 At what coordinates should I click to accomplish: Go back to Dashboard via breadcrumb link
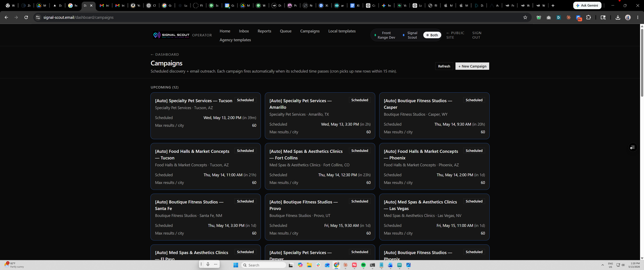(165, 54)
